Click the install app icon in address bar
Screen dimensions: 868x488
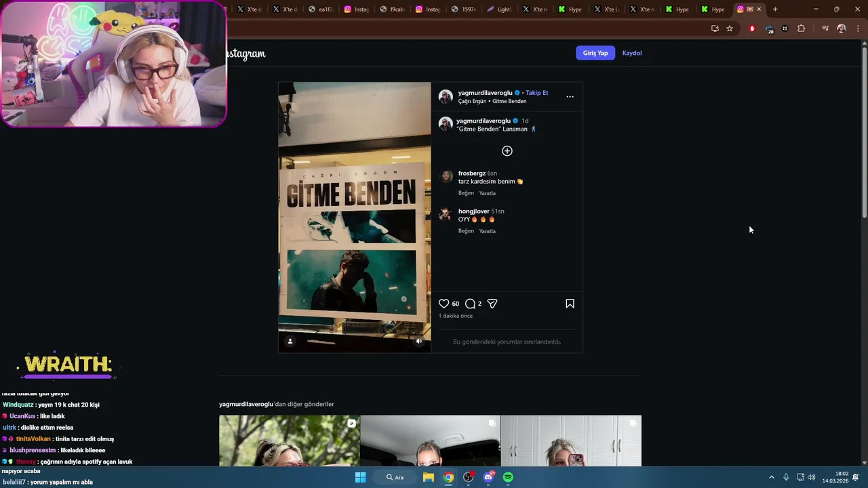point(715,28)
